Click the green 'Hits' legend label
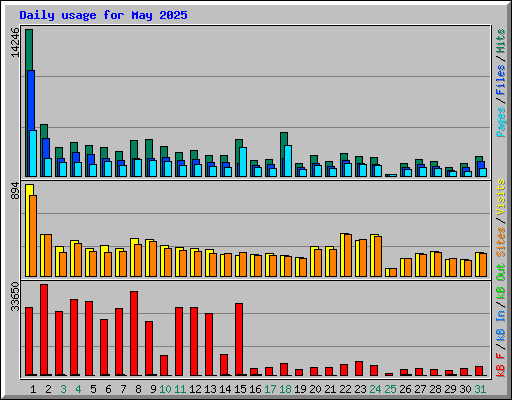This screenshot has width=512, height=400. (501, 41)
